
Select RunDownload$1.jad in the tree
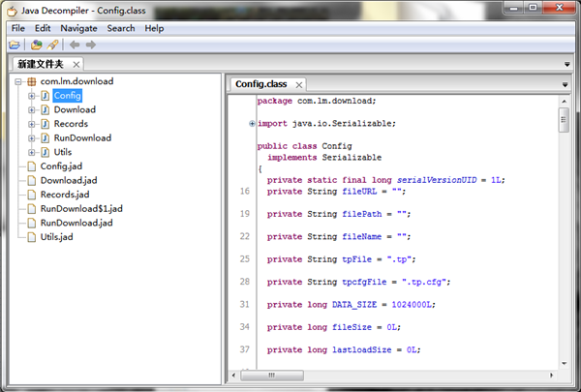tap(81, 208)
